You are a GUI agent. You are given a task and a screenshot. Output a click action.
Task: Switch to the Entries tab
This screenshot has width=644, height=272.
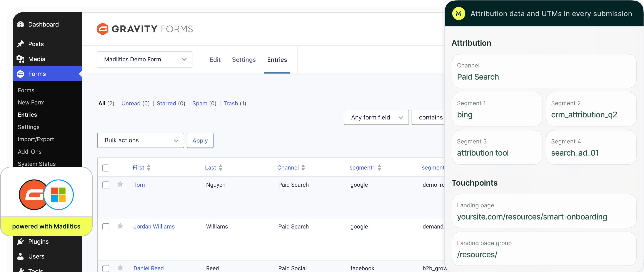tap(277, 60)
